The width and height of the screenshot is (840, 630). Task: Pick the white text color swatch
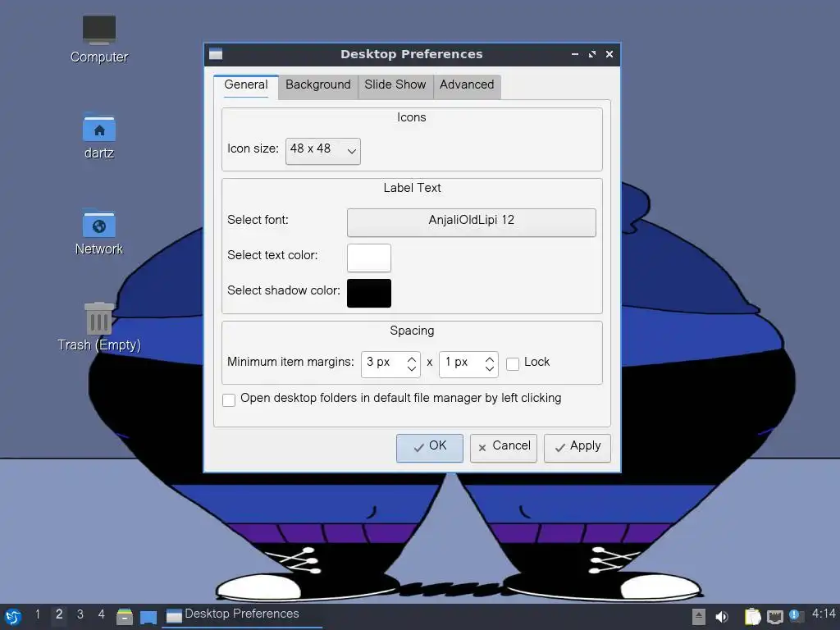pyautogui.click(x=369, y=258)
